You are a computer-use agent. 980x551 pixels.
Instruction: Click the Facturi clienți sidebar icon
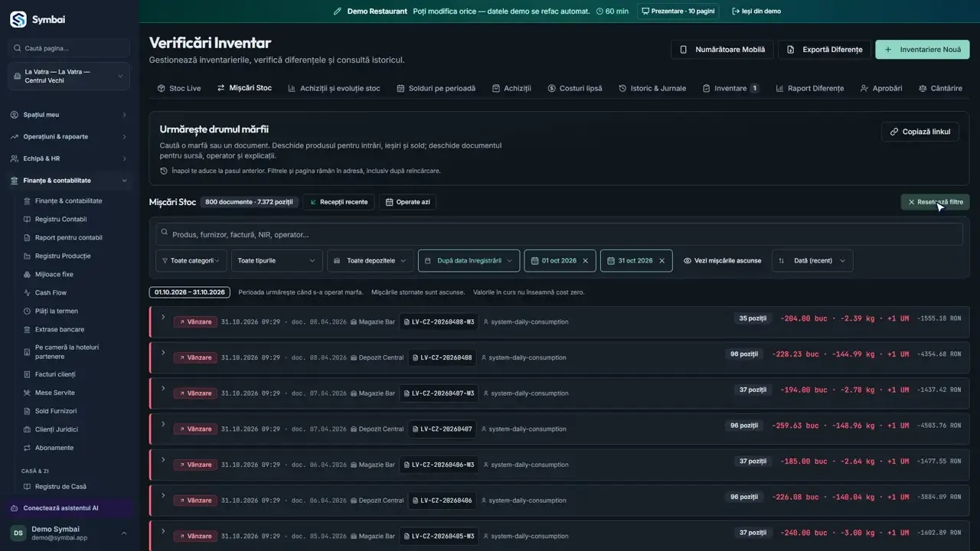[28, 375]
